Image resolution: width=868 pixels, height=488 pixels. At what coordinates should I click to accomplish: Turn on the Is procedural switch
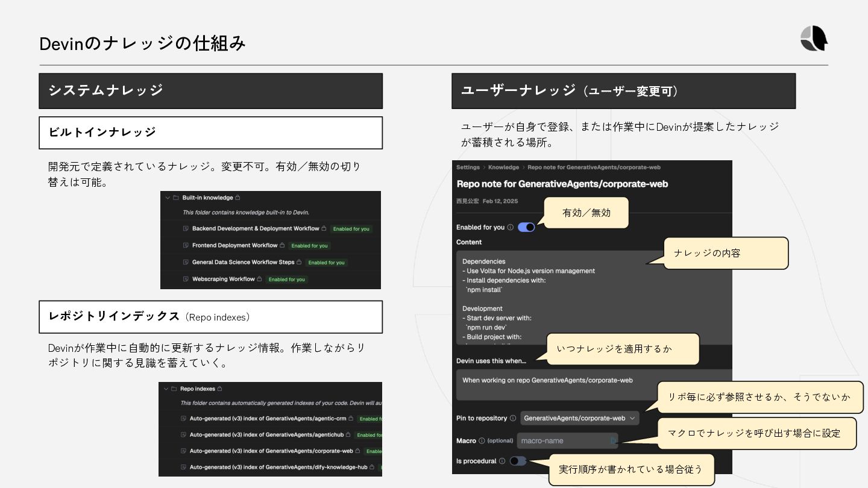(x=518, y=461)
